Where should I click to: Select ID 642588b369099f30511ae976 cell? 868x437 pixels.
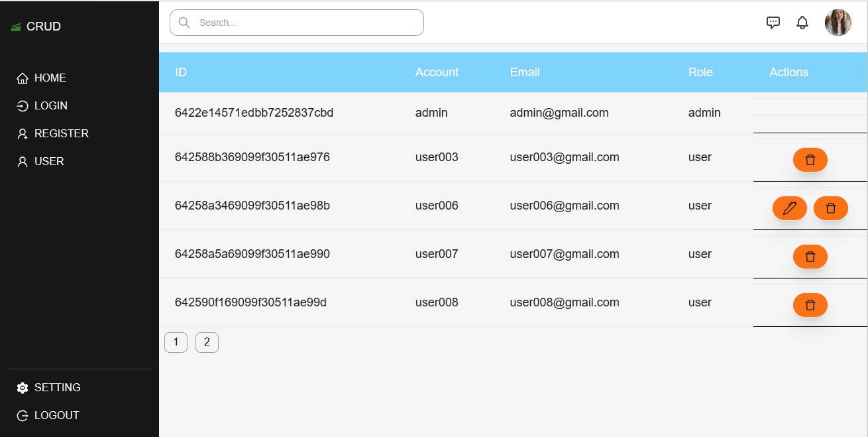click(252, 157)
